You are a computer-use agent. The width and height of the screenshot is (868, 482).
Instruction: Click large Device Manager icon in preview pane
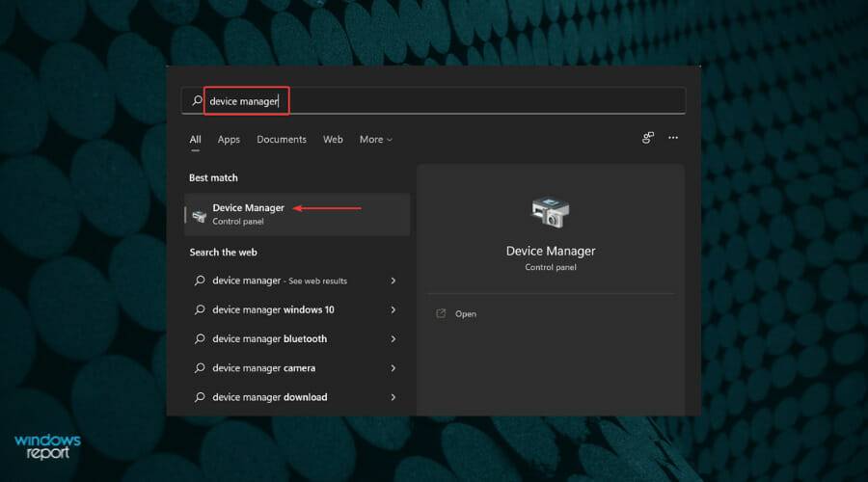pyautogui.click(x=551, y=212)
